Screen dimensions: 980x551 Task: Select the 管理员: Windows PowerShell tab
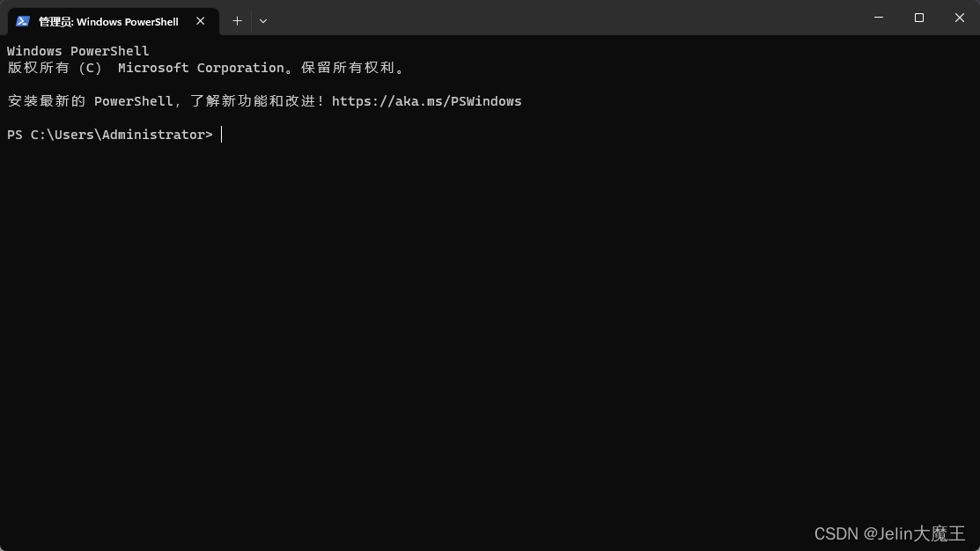113,21
